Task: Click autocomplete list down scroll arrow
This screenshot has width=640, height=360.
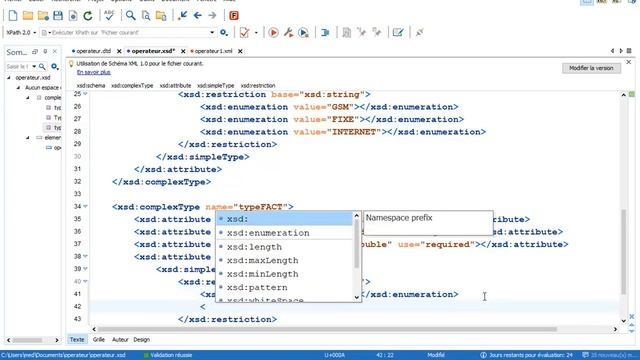Action: [357, 298]
